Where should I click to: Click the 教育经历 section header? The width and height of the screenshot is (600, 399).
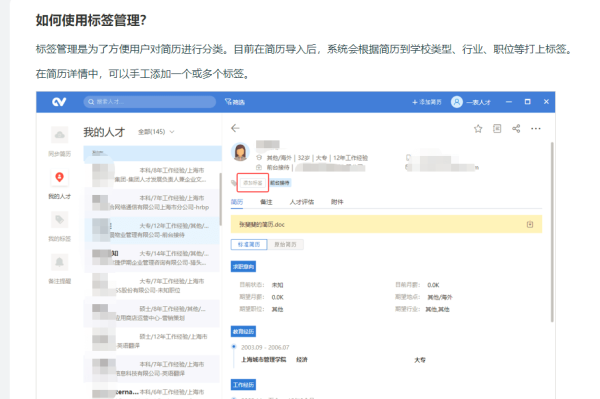pyautogui.click(x=243, y=331)
